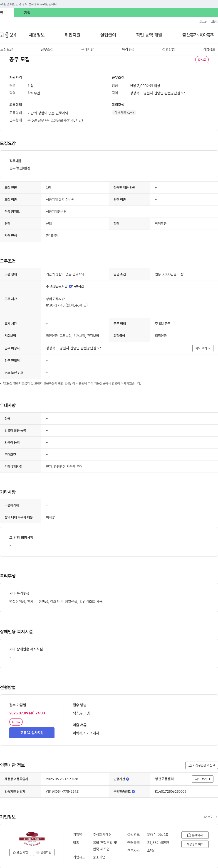Image resolution: width=218 pixels, height=868 pixels.
Task: Click deadline text 2025.07.09 (수) 24:00
Action: 27,713
